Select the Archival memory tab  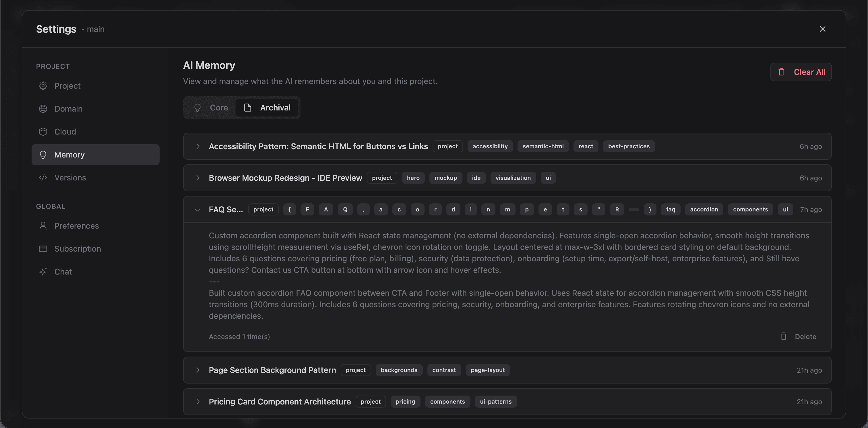[267, 108]
